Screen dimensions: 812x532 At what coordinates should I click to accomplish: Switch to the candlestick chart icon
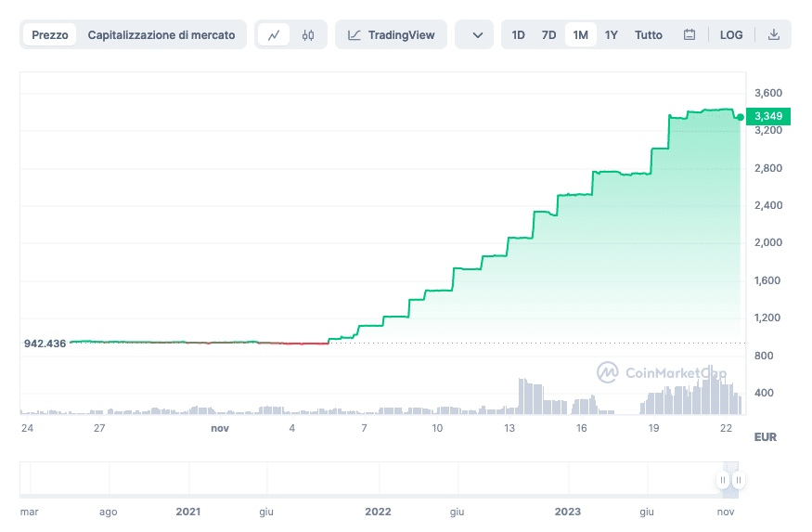pyautogui.click(x=308, y=35)
